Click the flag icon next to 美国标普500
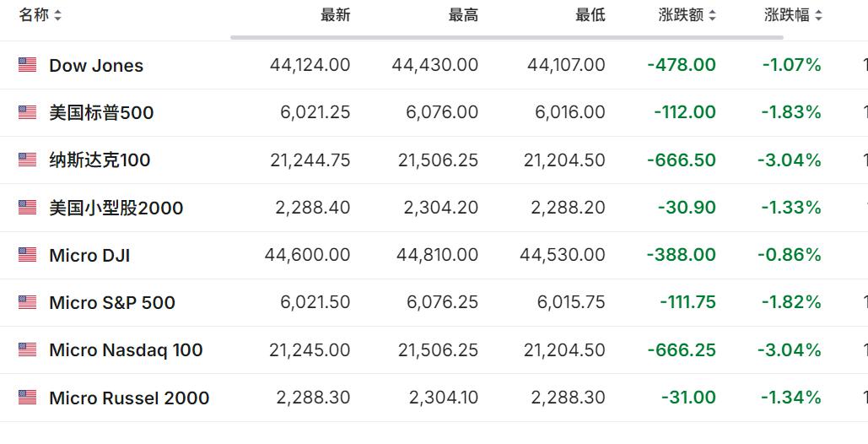The width and height of the screenshot is (868, 444). click(x=27, y=112)
